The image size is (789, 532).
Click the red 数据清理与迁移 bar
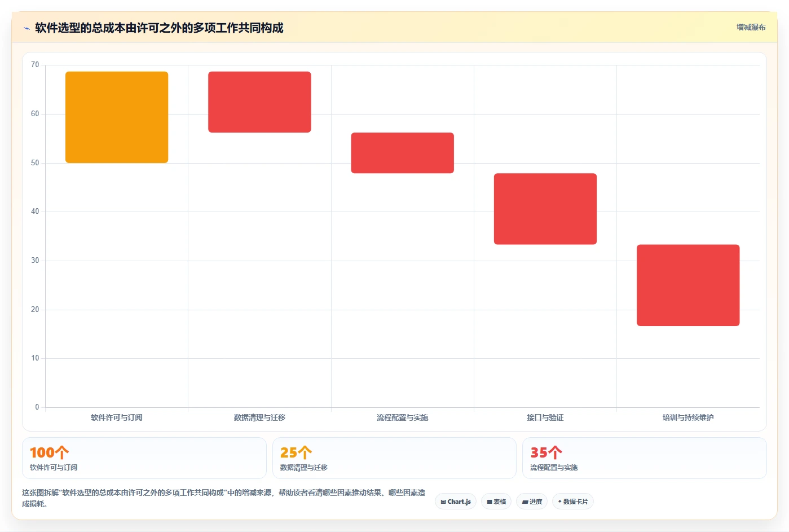(259, 102)
